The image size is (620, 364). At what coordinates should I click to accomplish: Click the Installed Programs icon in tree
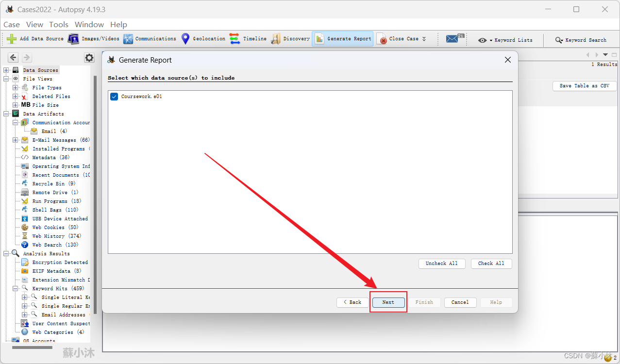[25, 149]
